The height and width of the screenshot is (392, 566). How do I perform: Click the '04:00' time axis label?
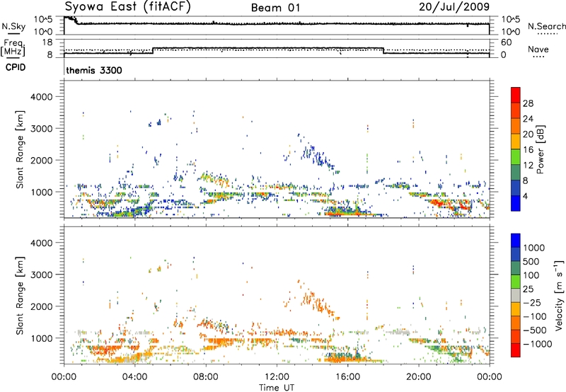tap(134, 377)
